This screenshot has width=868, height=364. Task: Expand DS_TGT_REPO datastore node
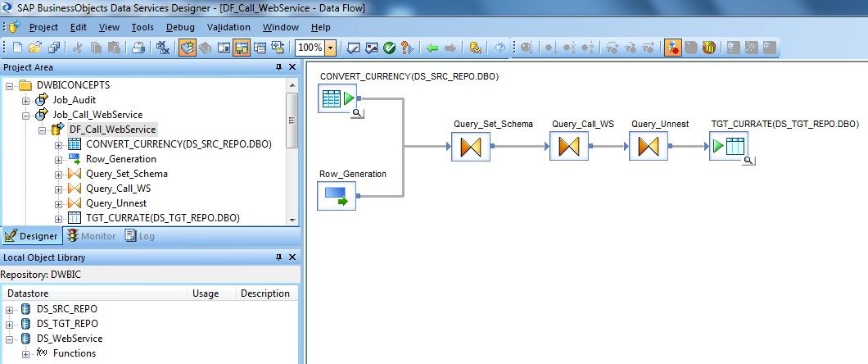pos(9,325)
